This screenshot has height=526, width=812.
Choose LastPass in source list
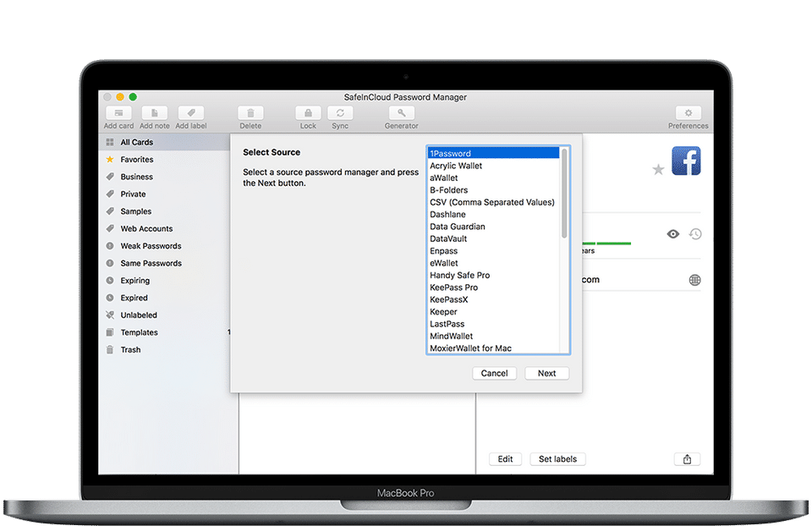point(493,324)
